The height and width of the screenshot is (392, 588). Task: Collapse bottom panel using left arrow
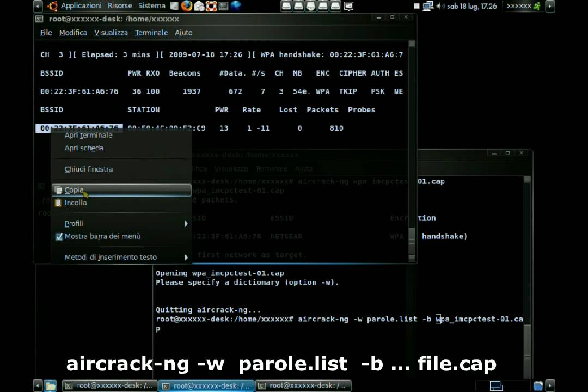tap(38, 385)
